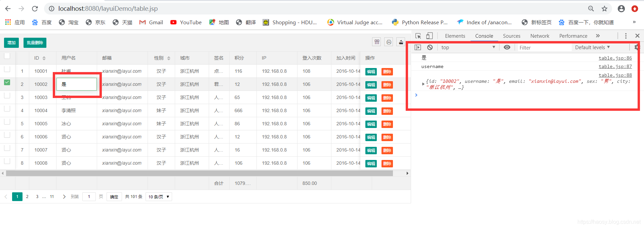644x228 pixels.
Task: Go to page 2 in pagination
Action: point(27,197)
